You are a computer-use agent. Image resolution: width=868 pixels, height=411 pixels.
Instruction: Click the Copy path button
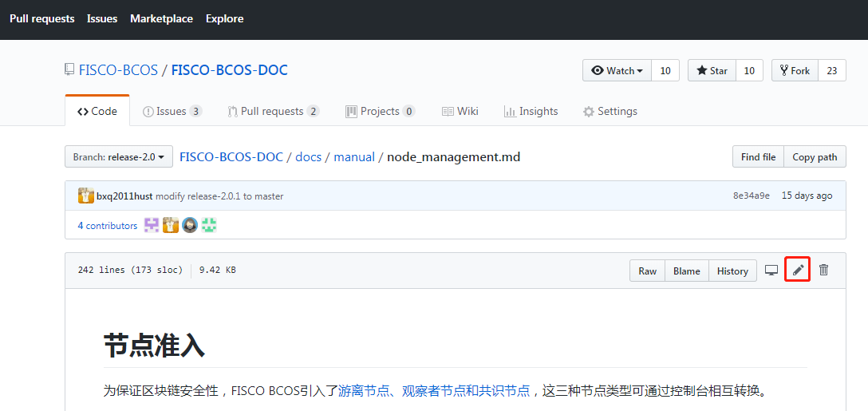pos(815,157)
